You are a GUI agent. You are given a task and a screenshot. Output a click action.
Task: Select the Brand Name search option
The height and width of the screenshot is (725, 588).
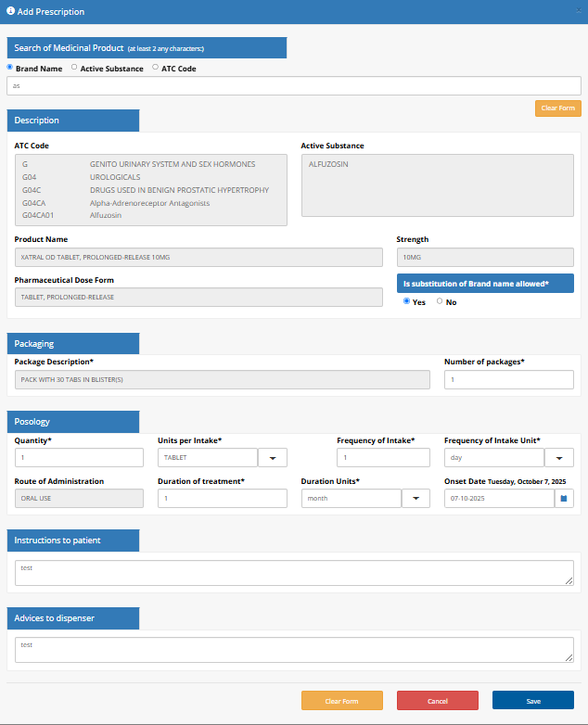point(10,68)
